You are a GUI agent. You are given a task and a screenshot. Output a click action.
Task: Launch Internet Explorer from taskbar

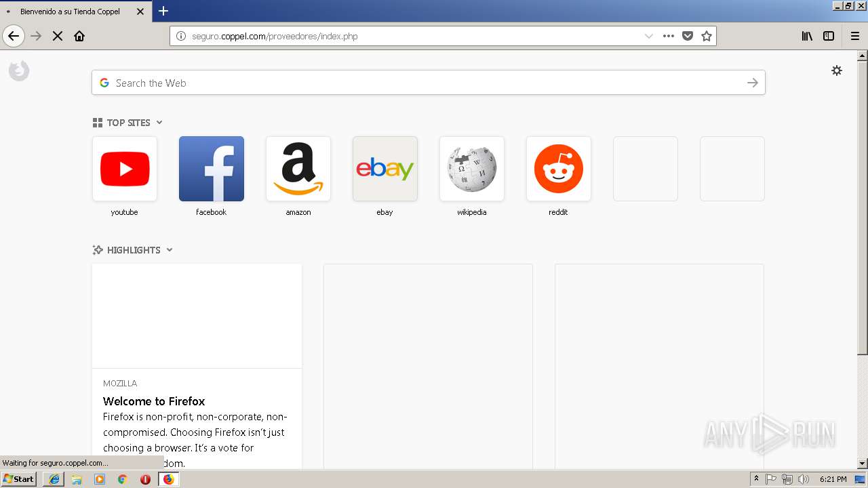point(54,479)
